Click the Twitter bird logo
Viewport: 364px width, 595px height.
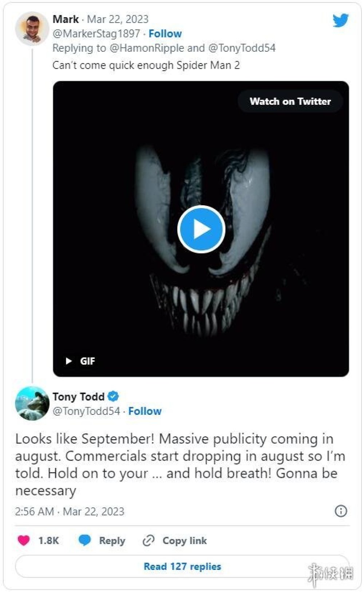click(340, 20)
